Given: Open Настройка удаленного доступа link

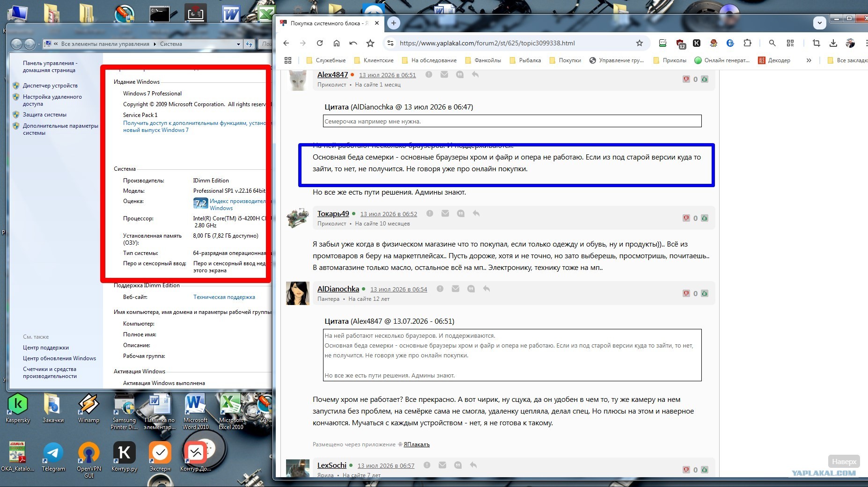Looking at the screenshot, I should coord(52,100).
